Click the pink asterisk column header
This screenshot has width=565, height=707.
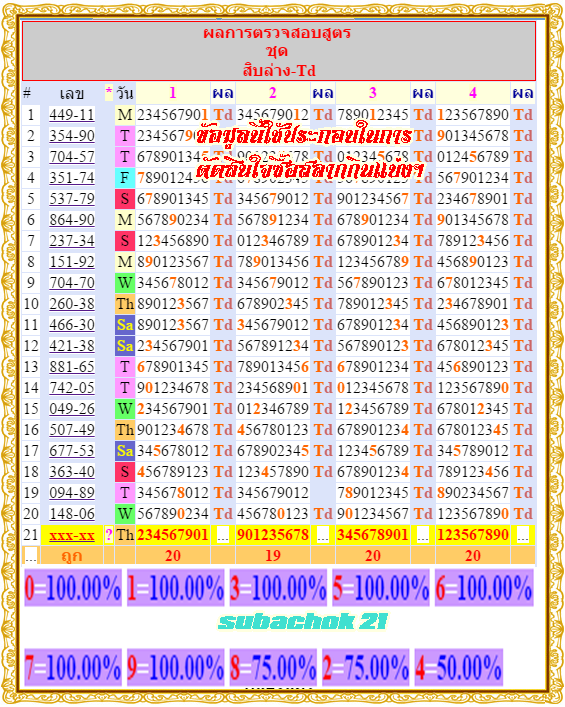tap(109, 92)
